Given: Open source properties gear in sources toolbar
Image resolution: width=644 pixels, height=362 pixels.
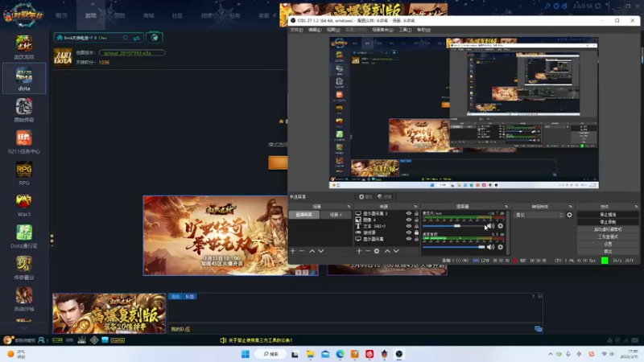Looking at the screenshot, I should click(377, 251).
